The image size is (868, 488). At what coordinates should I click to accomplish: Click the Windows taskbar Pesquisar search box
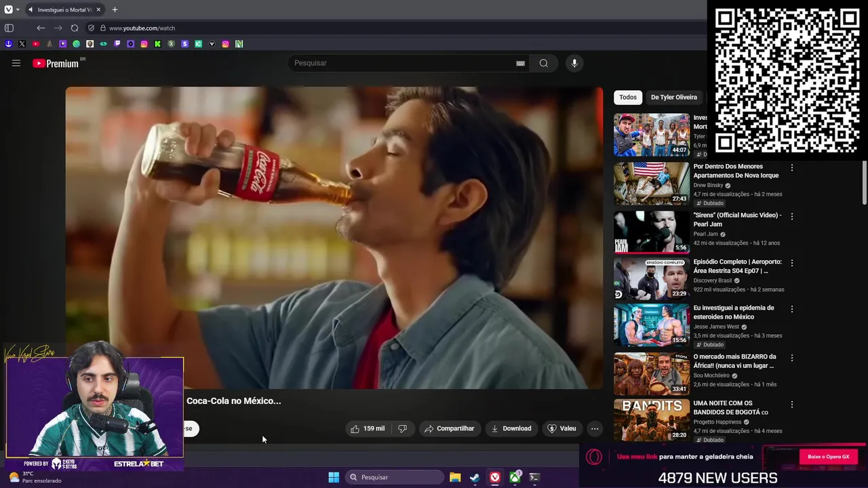point(395,477)
